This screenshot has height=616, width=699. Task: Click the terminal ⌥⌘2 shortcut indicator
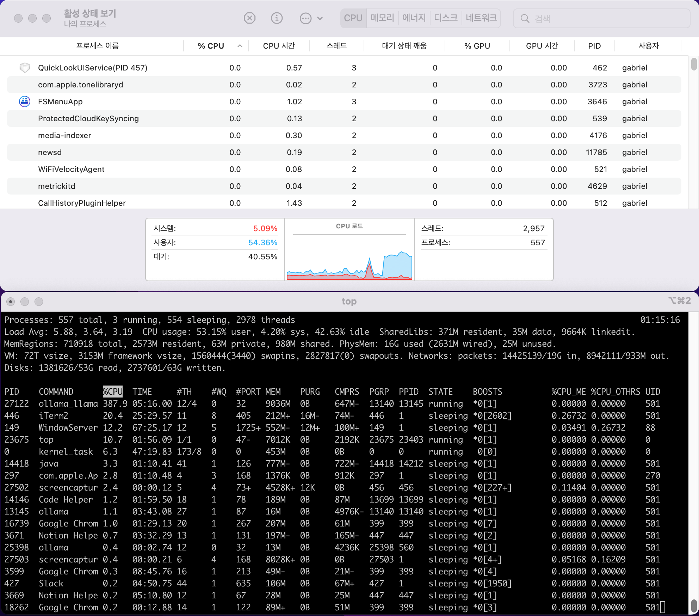[x=679, y=301]
